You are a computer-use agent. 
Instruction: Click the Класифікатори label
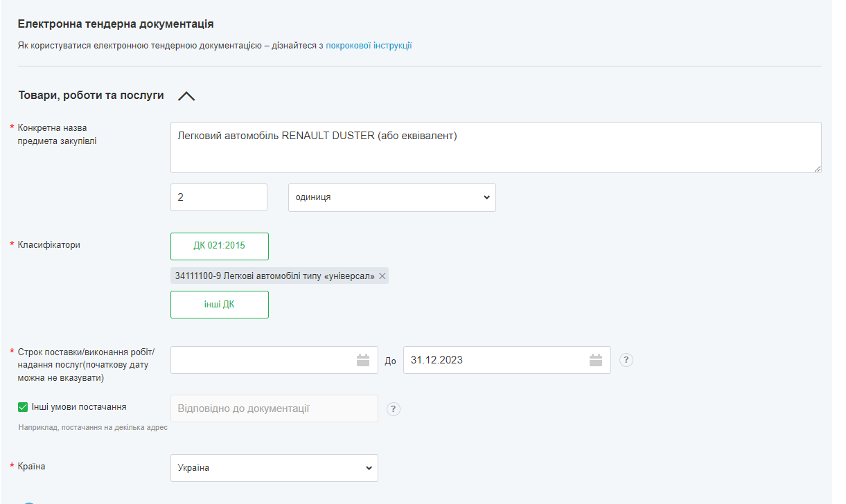(49, 245)
